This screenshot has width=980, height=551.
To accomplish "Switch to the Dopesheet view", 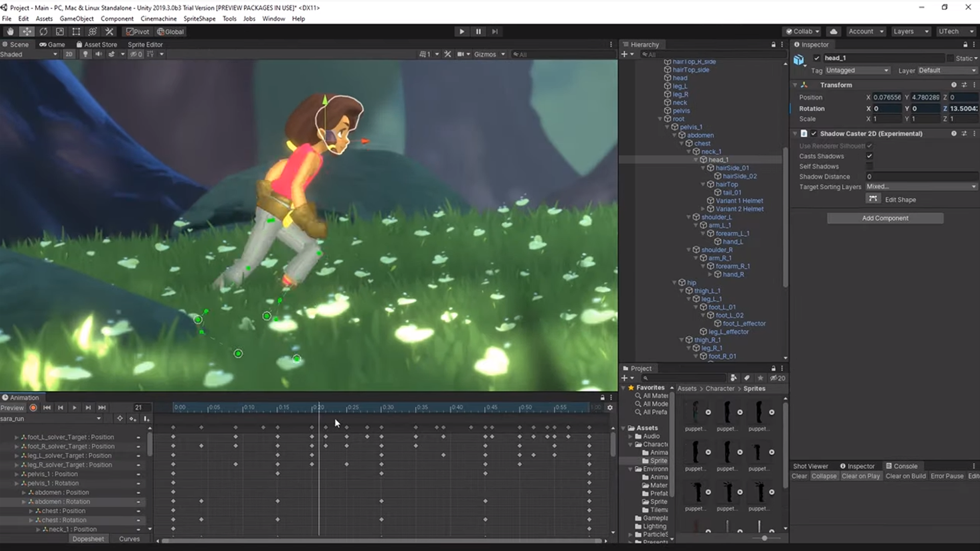I will click(88, 539).
